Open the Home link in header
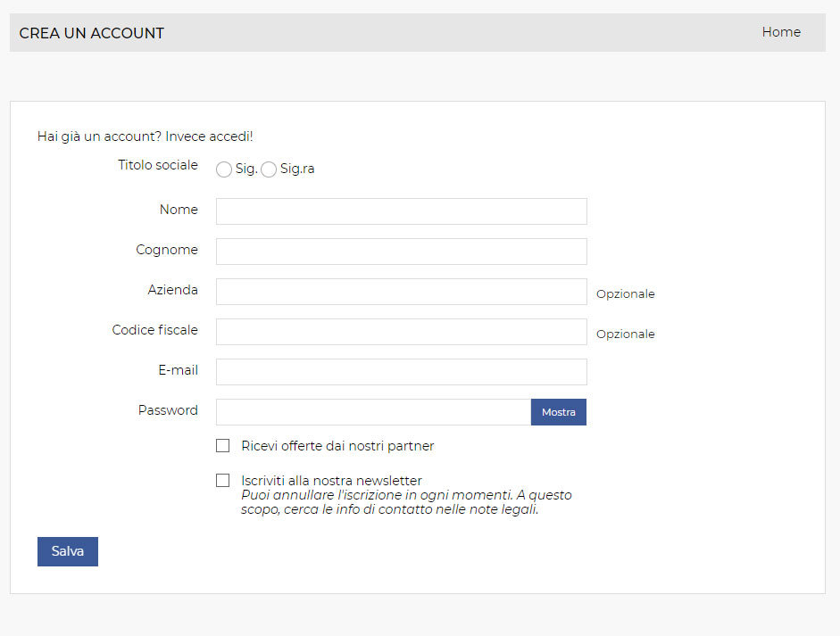The image size is (840, 636). (781, 32)
